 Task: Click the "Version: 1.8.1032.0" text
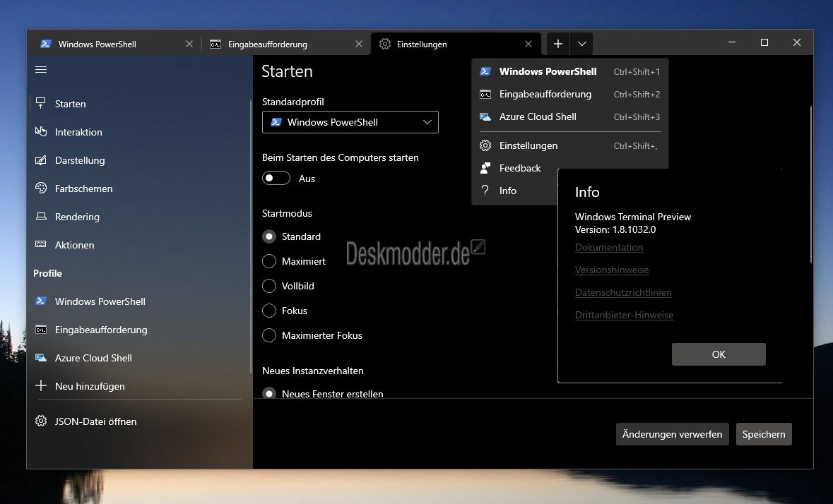615,229
